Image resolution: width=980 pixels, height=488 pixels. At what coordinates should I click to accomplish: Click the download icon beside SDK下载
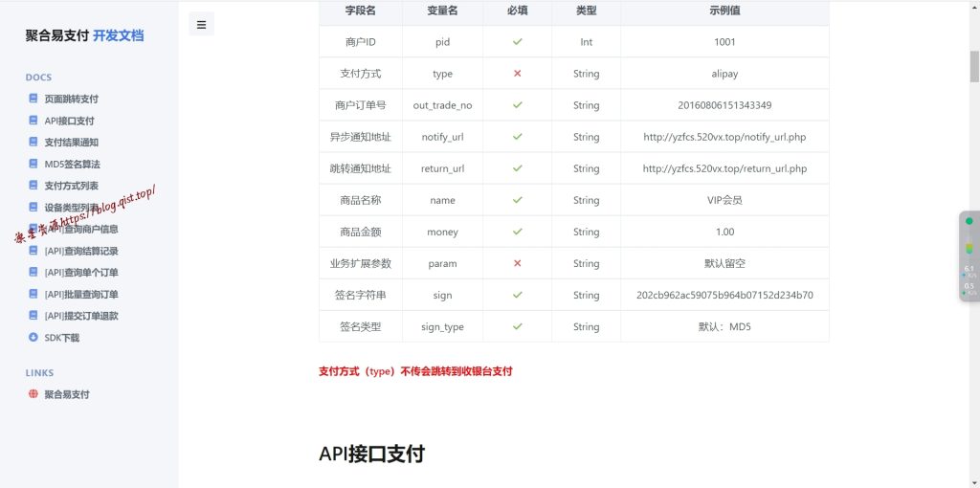[33, 338]
